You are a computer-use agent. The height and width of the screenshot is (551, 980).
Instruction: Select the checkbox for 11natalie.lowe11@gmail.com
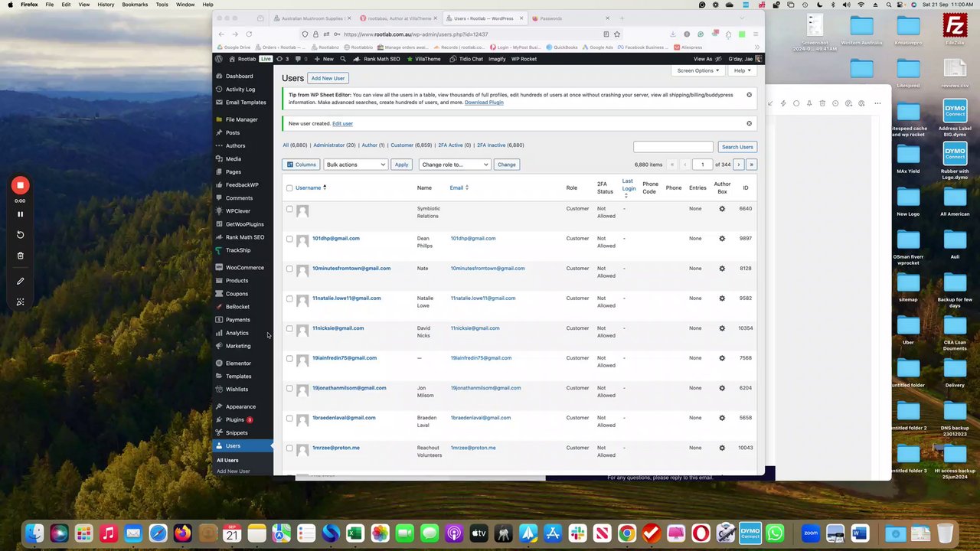tap(289, 298)
